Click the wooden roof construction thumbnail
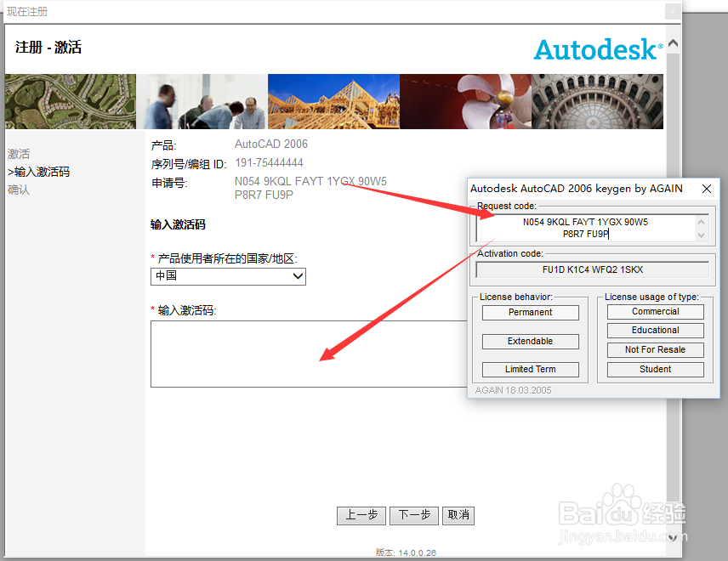The image size is (728, 561). click(x=334, y=101)
